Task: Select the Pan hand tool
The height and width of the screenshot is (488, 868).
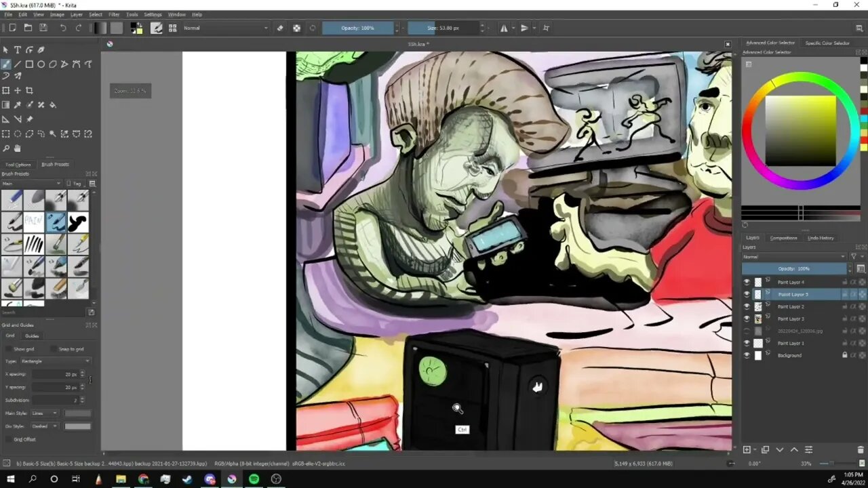Action: (x=18, y=148)
